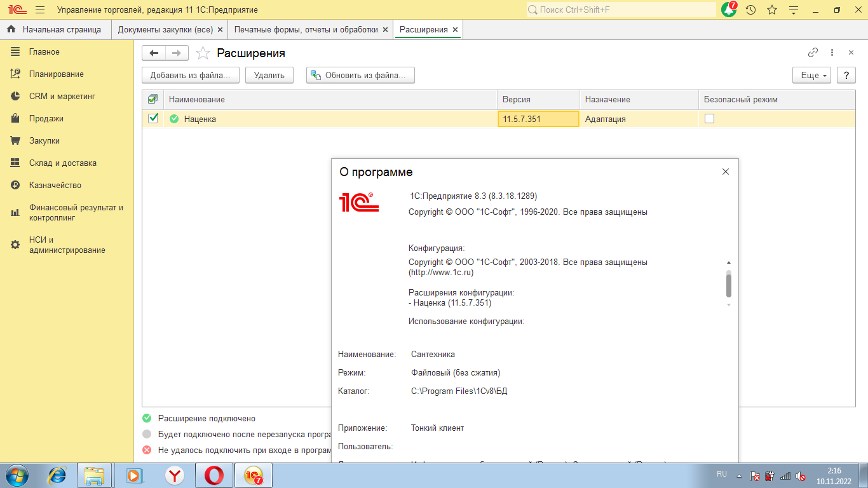Enable Безопасный режим checkbox for Наценка
The image size is (868, 488).
coord(709,118)
